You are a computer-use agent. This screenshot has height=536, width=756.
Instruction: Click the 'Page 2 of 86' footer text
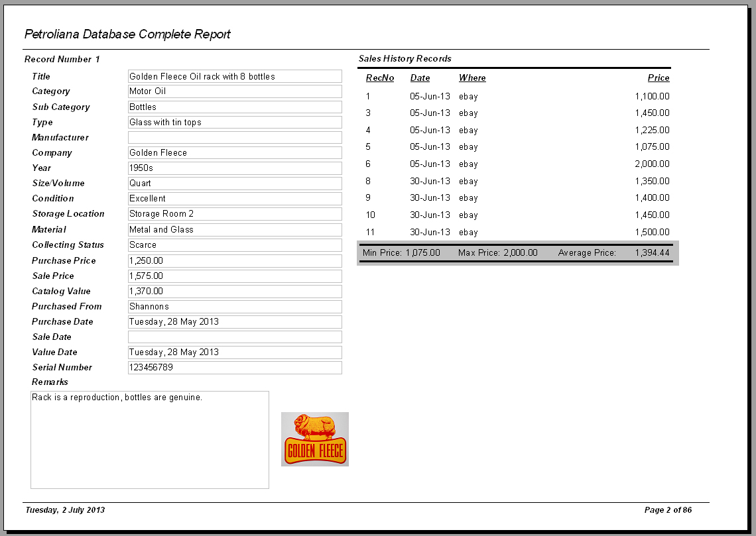click(x=668, y=510)
